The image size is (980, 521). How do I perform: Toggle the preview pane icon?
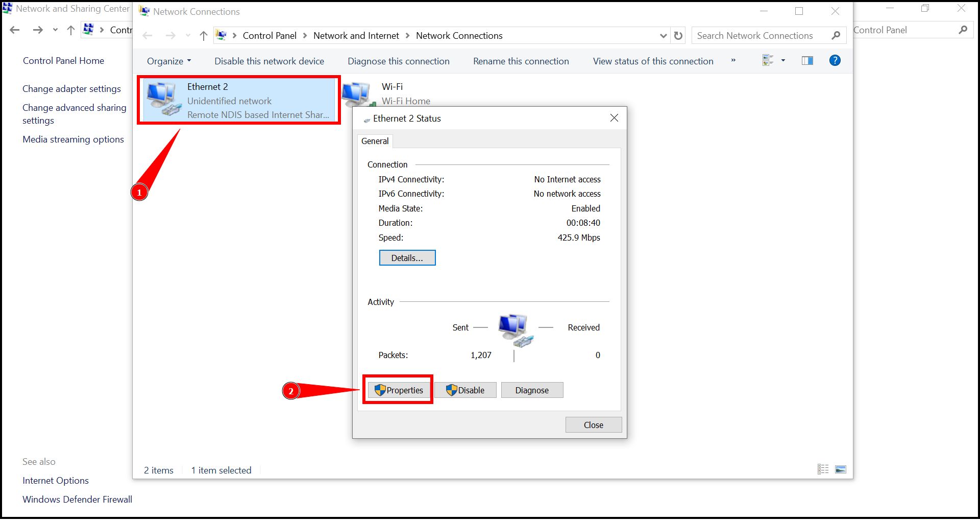click(807, 61)
